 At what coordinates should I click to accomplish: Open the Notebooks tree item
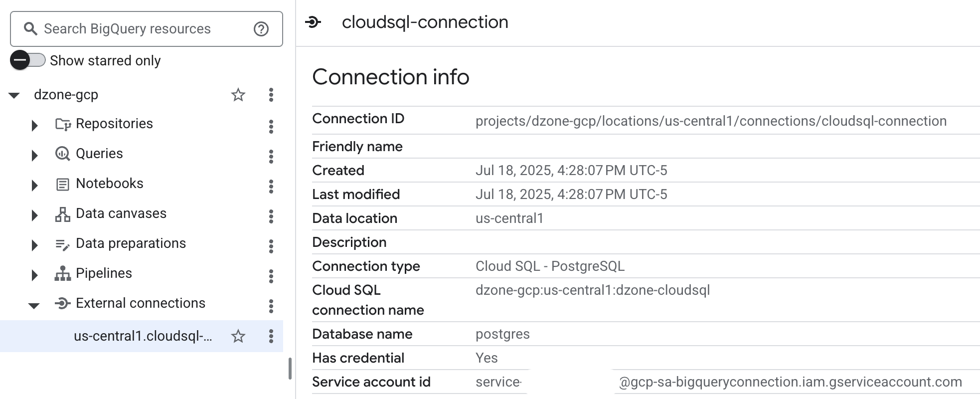[x=110, y=184]
